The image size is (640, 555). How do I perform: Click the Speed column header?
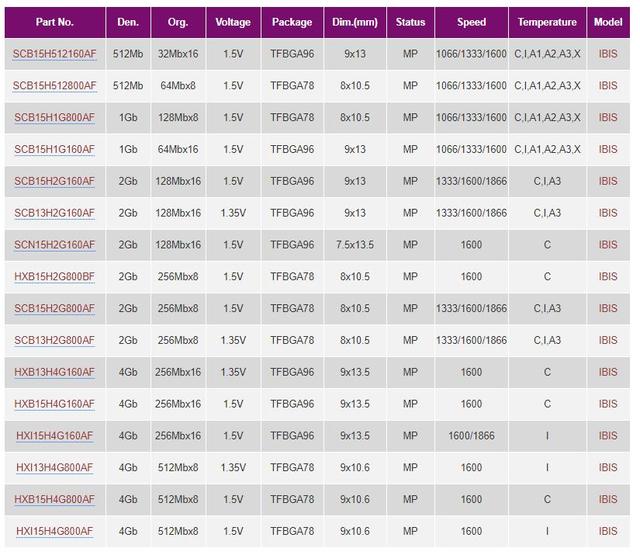click(471, 22)
